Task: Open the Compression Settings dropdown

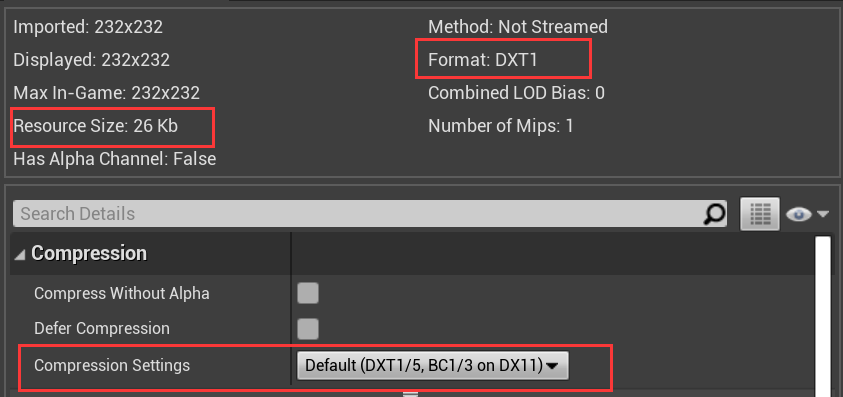Action: (432, 366)
